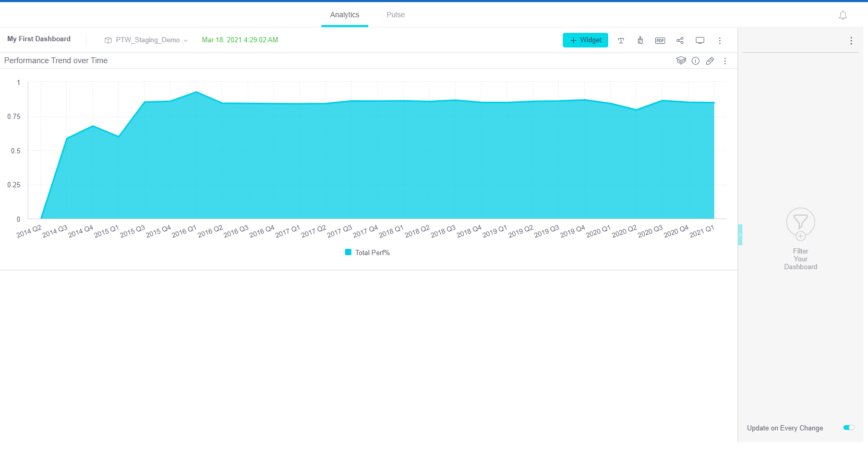Open the paintbrush color palette tool
The width and height of the screenshot is (868, 457).
pyautogui.click(x=640, y=41)
